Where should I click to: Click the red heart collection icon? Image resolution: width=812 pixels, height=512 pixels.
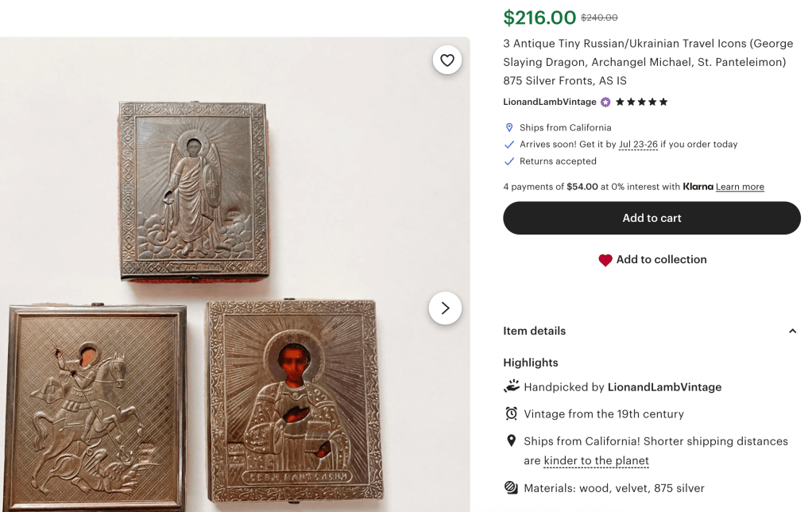pyautogui.click(x=605, y=260)
